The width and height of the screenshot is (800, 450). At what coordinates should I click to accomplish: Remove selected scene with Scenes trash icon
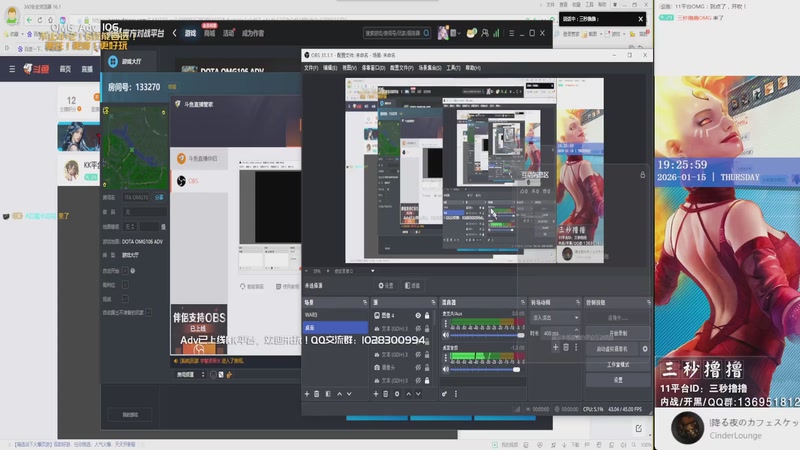tap(316, 394)
